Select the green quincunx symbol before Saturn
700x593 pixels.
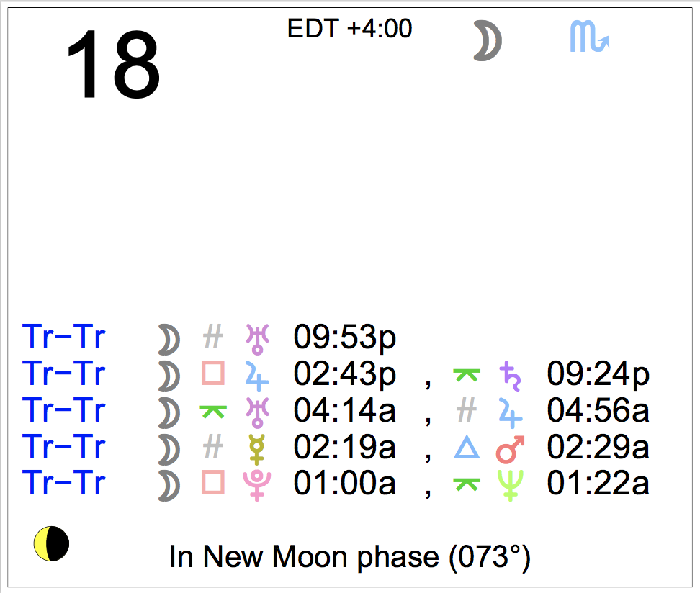click(x=467, y=375)
